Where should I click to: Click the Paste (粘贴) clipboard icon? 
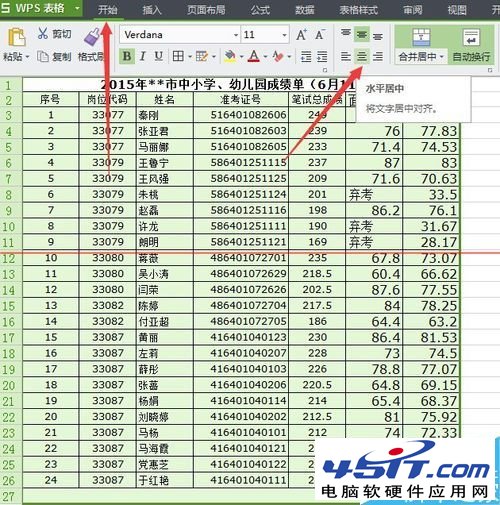click(17, 36)
